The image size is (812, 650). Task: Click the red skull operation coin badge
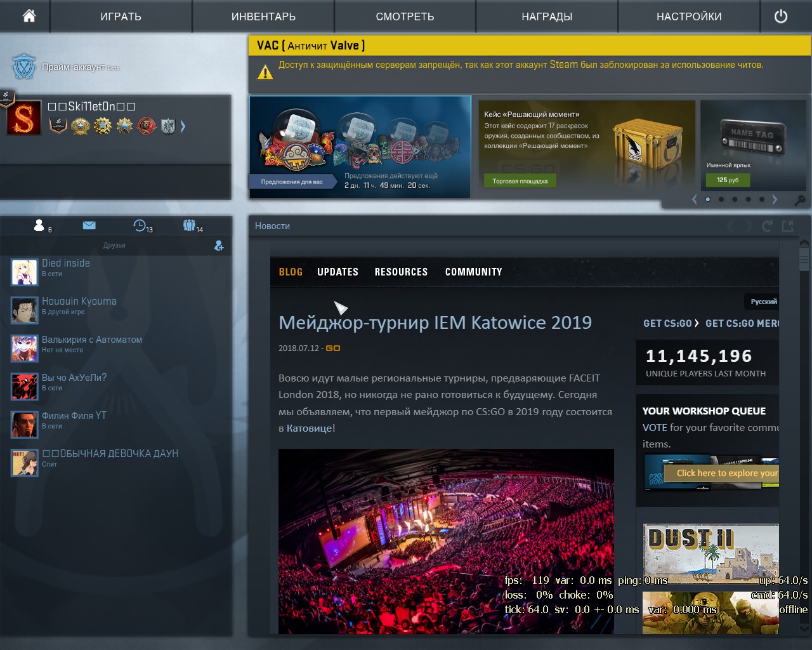tap(147, 126)
